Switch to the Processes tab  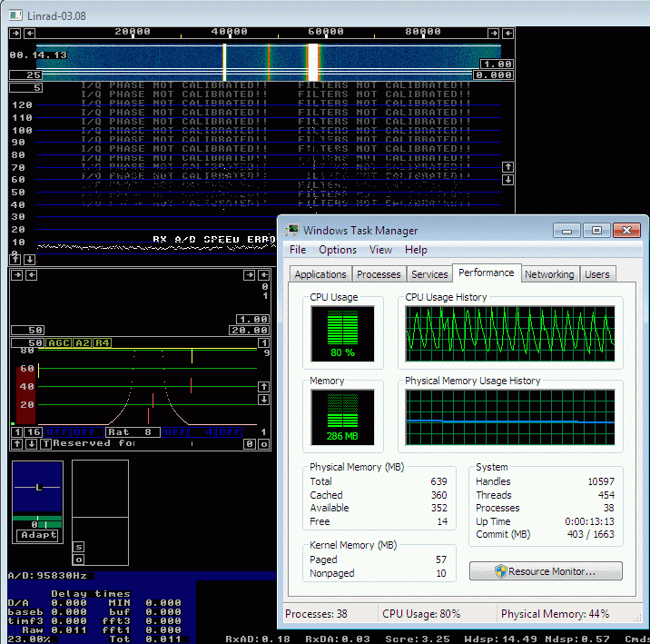379,274
